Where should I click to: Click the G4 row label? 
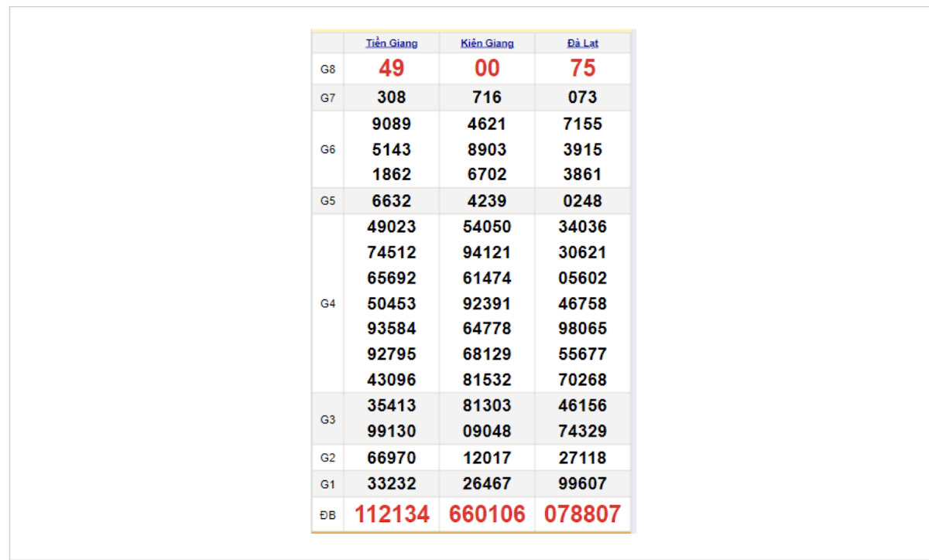click(327, 304)
